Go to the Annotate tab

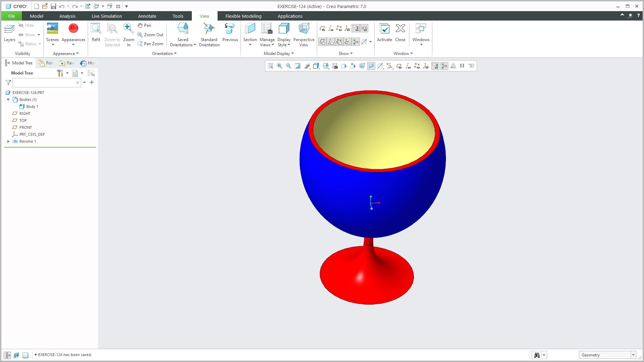[147, 16]
